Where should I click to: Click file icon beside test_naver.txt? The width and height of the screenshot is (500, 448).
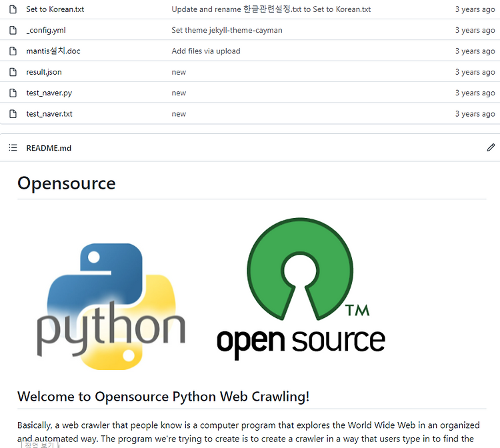click(13, 114)
